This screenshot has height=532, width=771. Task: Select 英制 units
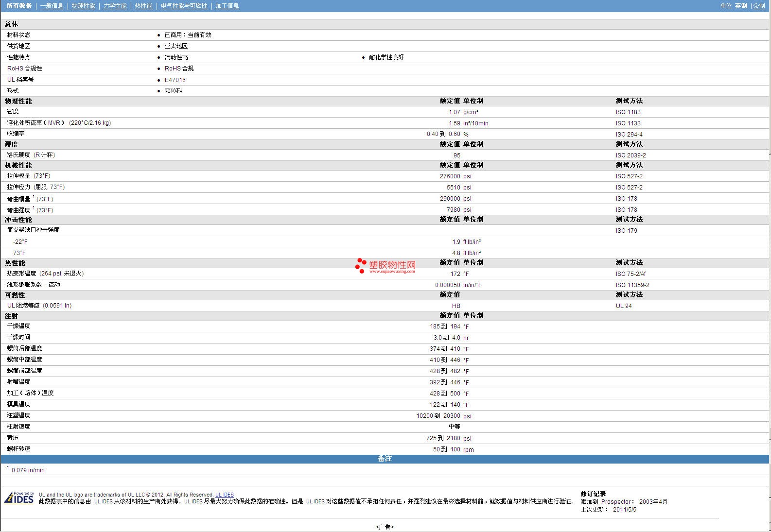(741, 6)
